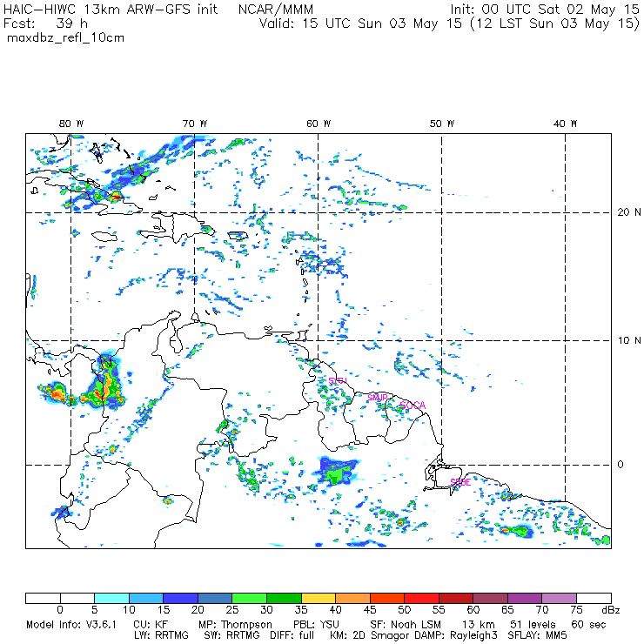Click the 'SF: Noah LSM' text

click(406, 625)
